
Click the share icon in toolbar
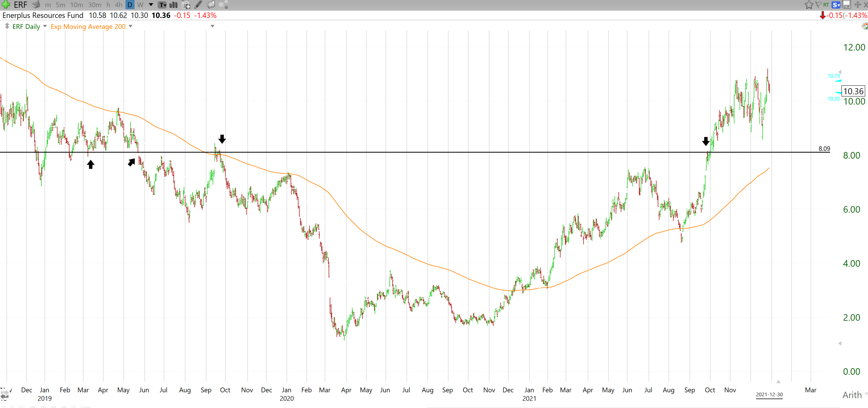(x=223, y=5)
